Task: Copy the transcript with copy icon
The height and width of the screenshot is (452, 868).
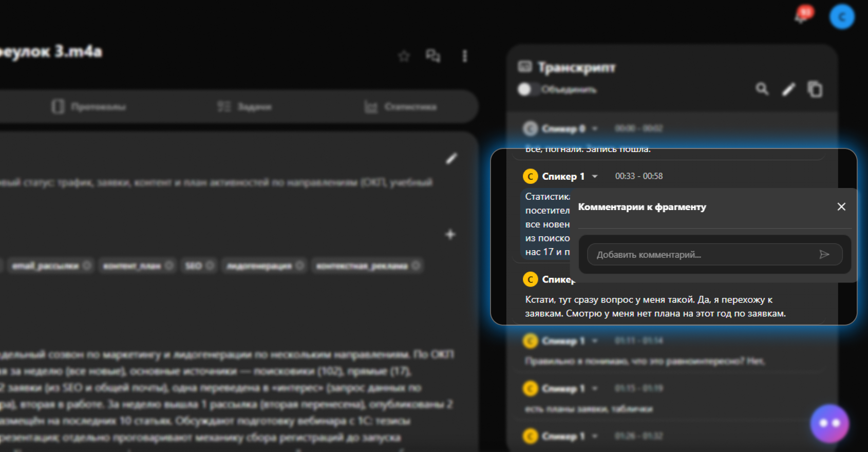Action: tap(815, 89)
